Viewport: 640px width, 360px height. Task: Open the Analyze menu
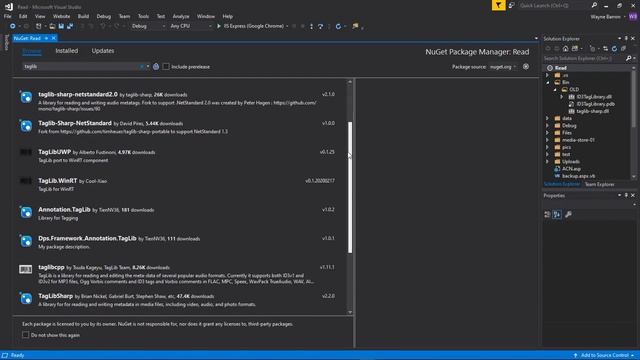point(181,16)
